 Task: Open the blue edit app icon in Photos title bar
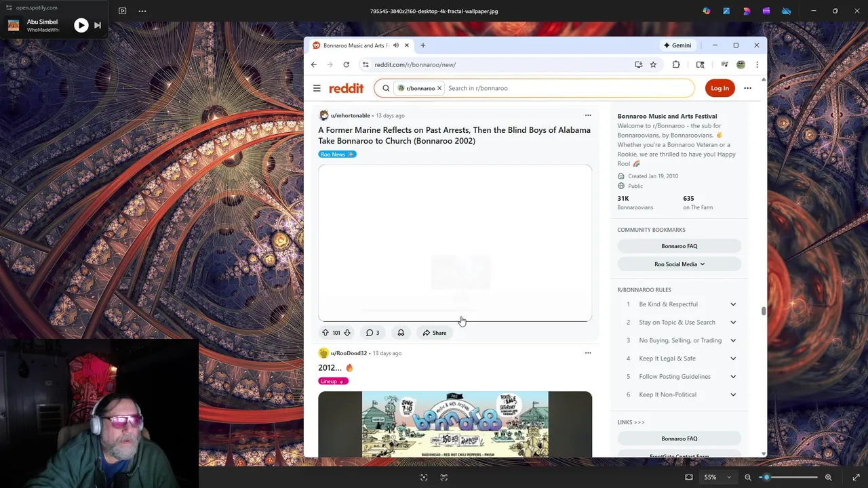coord(726,11)
